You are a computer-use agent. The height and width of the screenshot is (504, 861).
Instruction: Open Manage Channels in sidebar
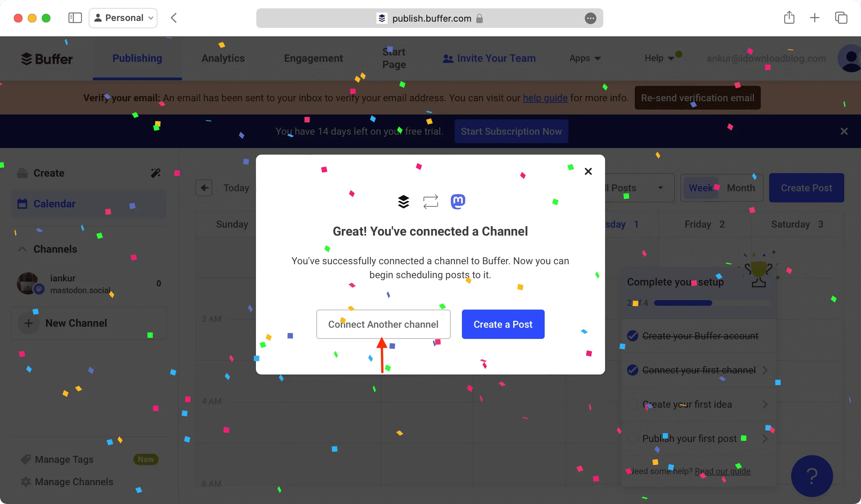coord(74,482)
